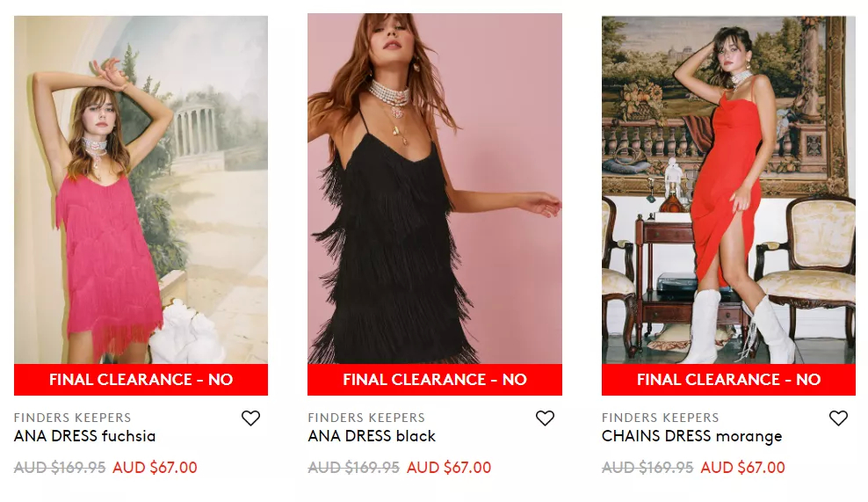Image resolution: width=868 pixels, height=502 pixels.
Task: Click crossed-out AUD $169.95 under ANA DRESS fuchsia
Action: 60,468
